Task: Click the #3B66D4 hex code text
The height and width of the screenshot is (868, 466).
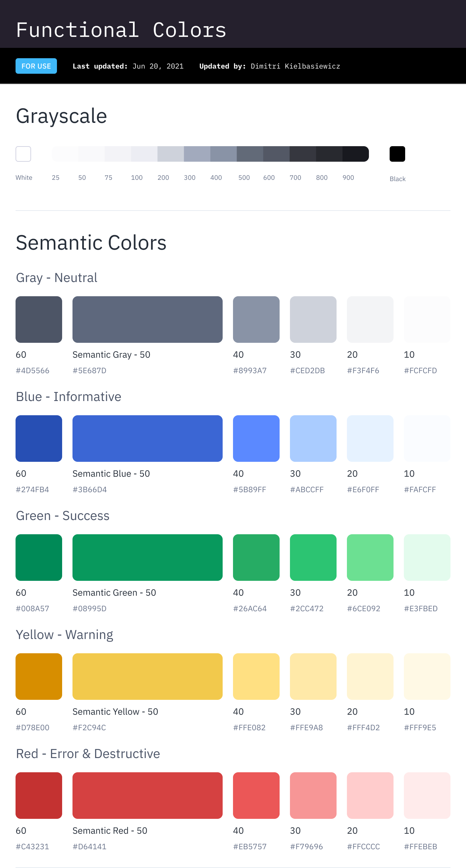Action: coord(90,490)
